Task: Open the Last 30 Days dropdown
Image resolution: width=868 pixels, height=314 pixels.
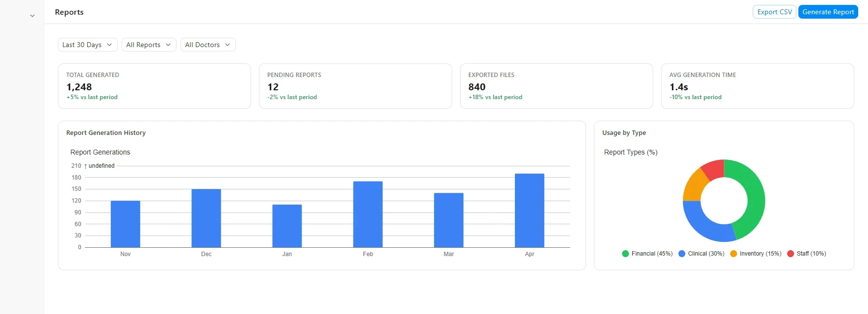Action: click(88, 45)
